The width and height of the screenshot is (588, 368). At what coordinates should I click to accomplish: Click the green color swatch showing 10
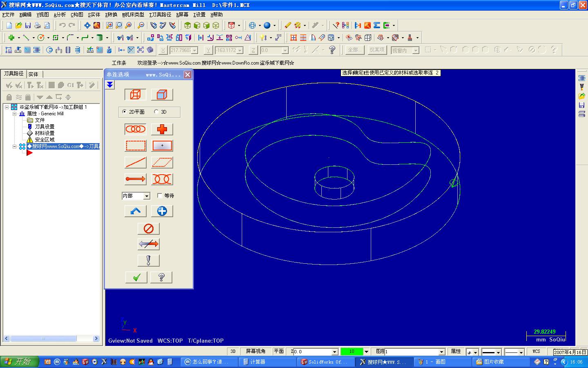[352, 352]
